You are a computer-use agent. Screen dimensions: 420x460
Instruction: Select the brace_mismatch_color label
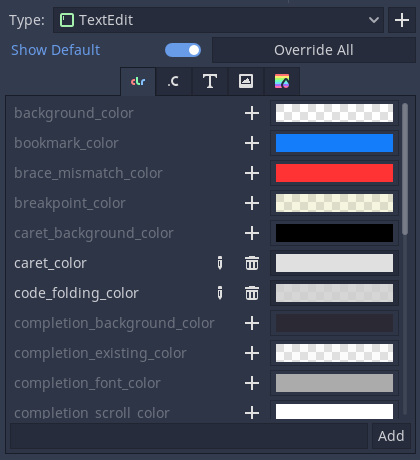tap(88, 173)
